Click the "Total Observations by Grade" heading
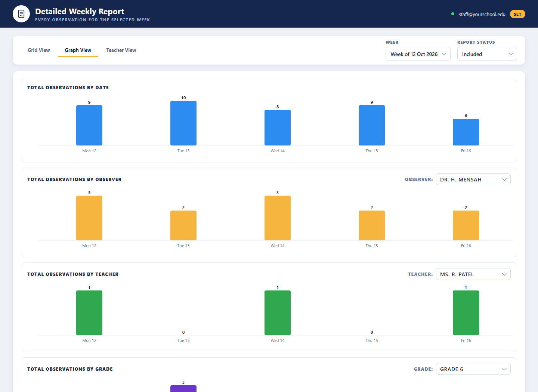The width and height of the screenshot is (538, 392). click(x=70, y=369)
